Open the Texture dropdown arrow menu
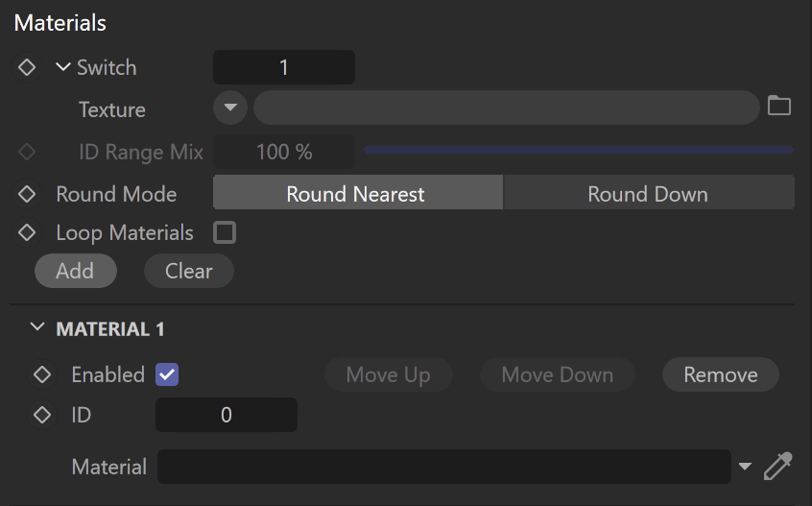Viewport: 812px width, 506px height. pos(230,108)
